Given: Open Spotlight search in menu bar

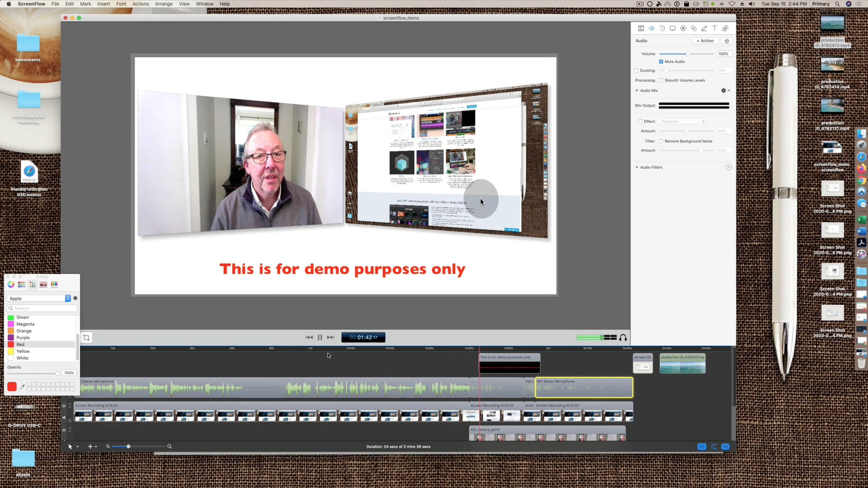Looking at the screenshot, I should click(837, 4).
